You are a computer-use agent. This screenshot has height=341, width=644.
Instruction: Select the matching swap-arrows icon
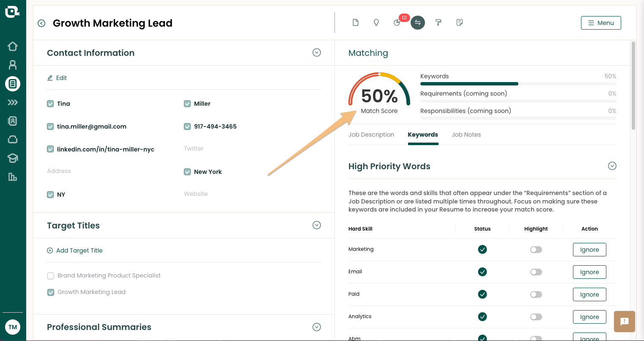(418, 22)
